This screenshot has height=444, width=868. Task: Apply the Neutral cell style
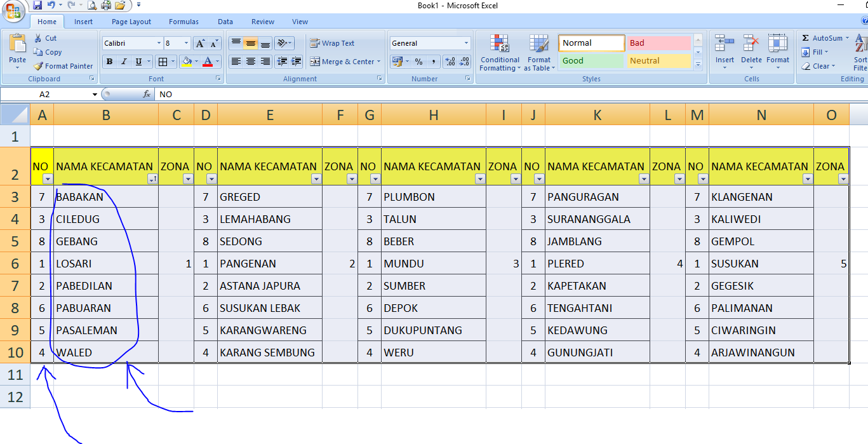coord(659,61)
